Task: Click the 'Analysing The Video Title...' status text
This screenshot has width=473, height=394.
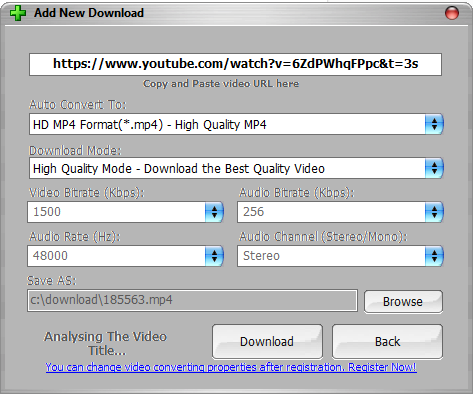Action: click(106, 343)
